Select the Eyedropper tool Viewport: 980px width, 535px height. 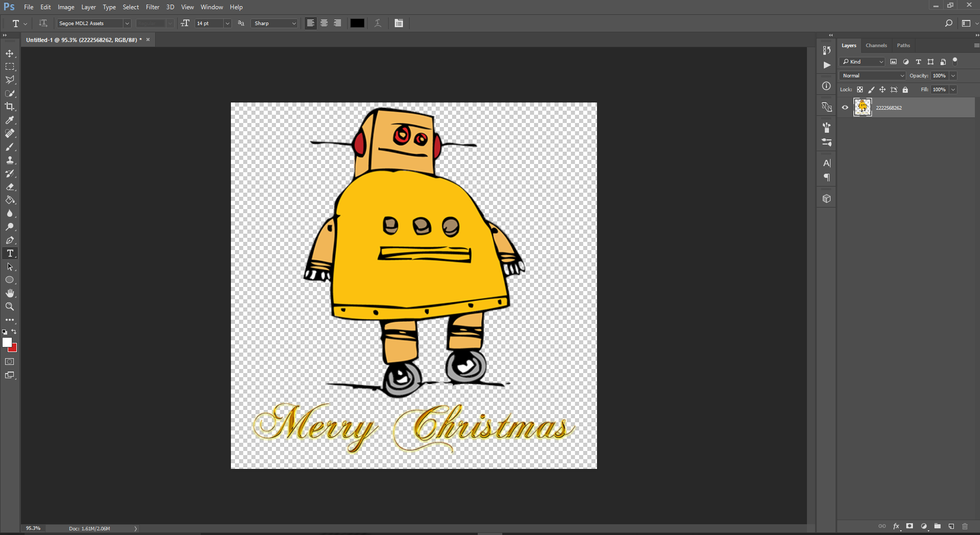tap(10, 120)
